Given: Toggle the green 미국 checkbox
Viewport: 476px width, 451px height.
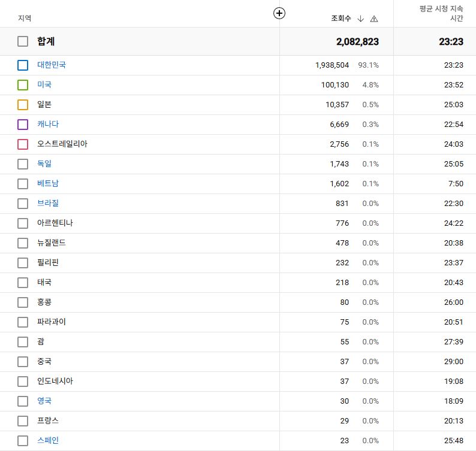Looking at the screenshot, I should pos(23,85).
